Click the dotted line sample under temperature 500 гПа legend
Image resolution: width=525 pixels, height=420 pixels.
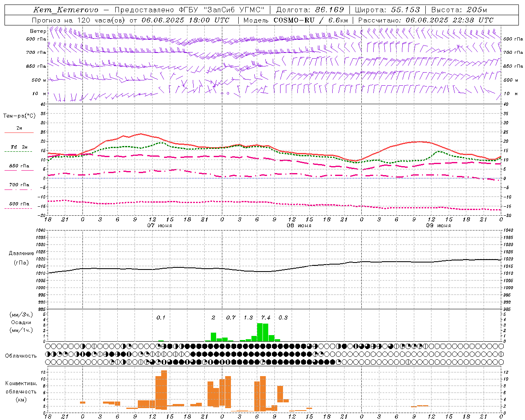pyautogui.click(x=18, y=209)
